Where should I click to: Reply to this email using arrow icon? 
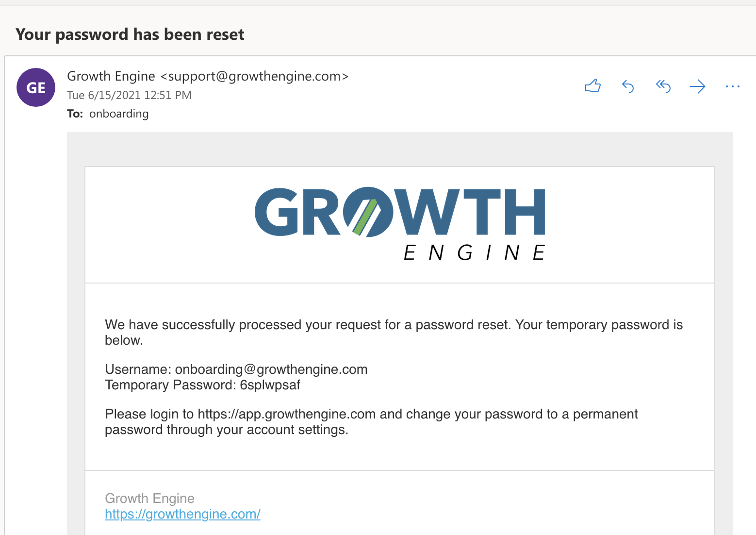click(x=628, y=86)
